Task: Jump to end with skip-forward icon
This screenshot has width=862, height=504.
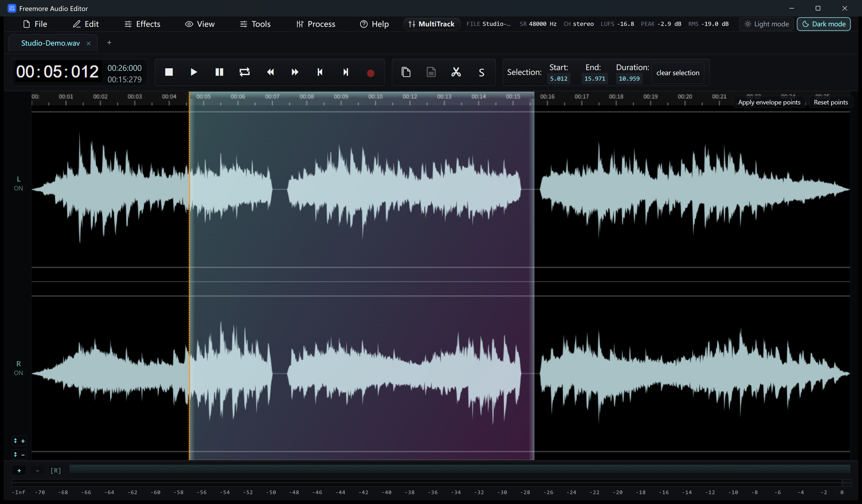Action: click(x=345, y=72)
